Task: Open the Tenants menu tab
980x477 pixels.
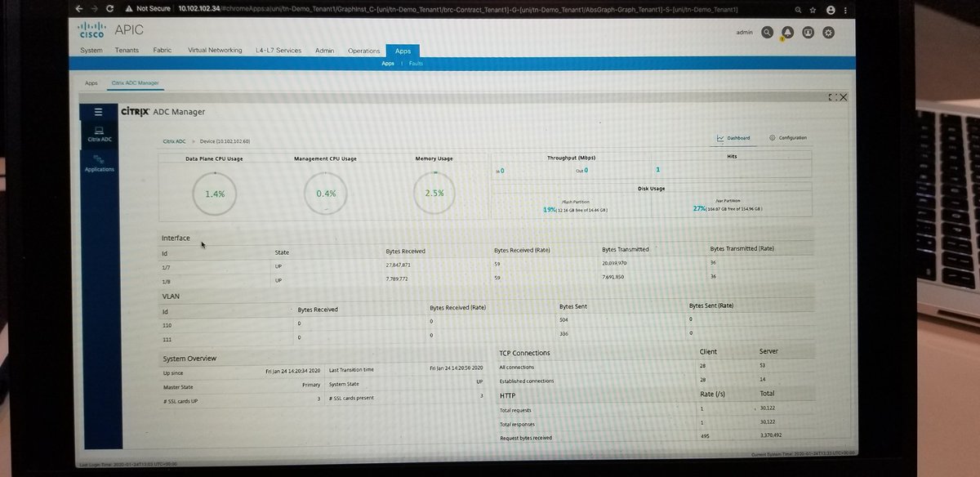Action: 127,50
